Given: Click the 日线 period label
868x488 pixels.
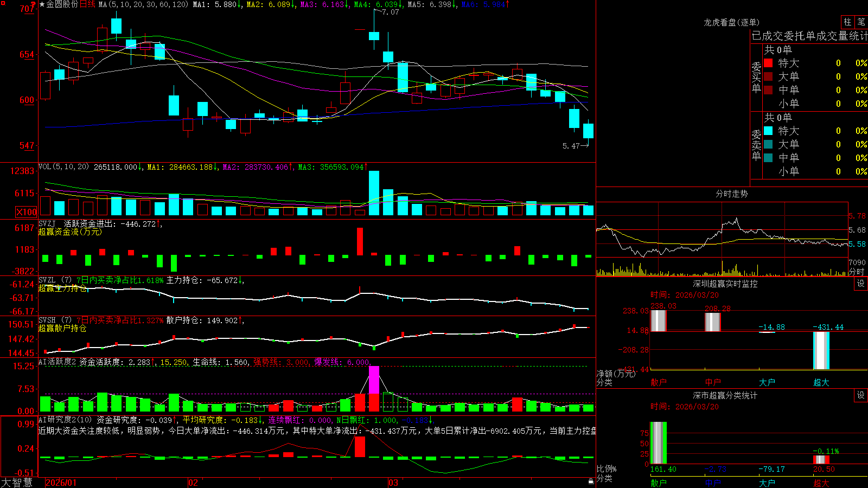Looking at the screenshot, I should click(88, 4).
